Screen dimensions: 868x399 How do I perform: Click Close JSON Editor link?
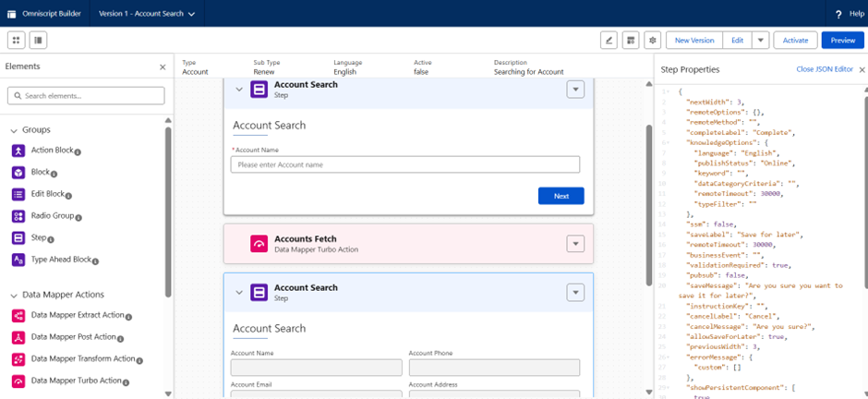pos(825,69)
